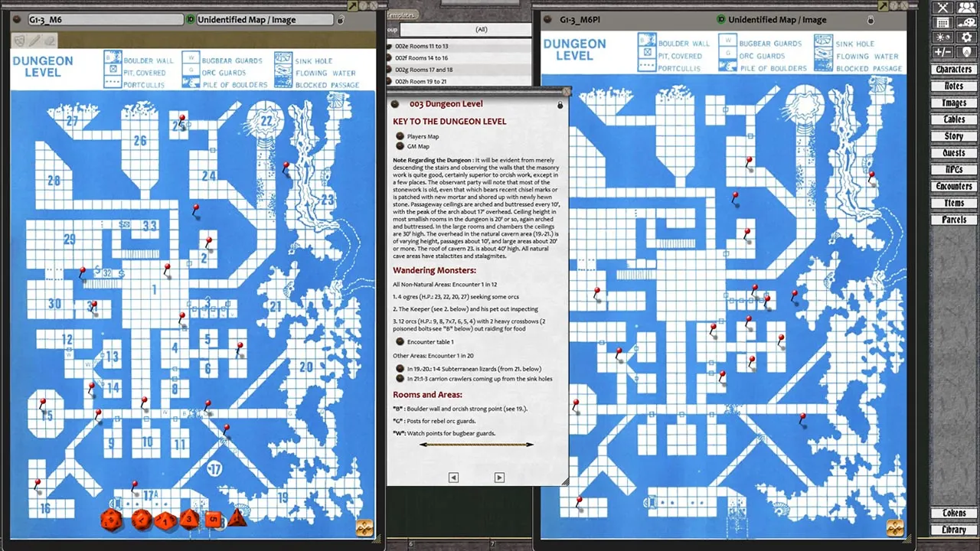The width and height of the screenshot is (980, 551).
Task: Click left map's bottom-right token scale icon
Action: click(x=364, y=527)
